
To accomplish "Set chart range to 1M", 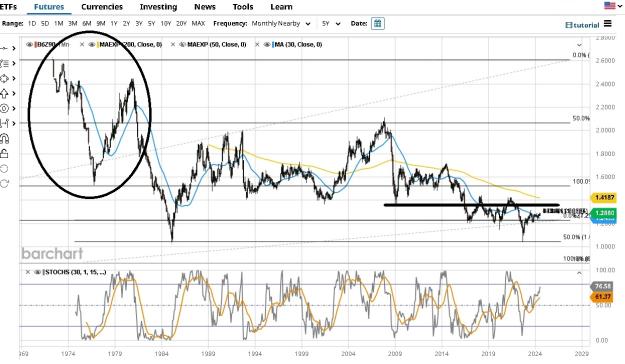I will coord(59,24).
